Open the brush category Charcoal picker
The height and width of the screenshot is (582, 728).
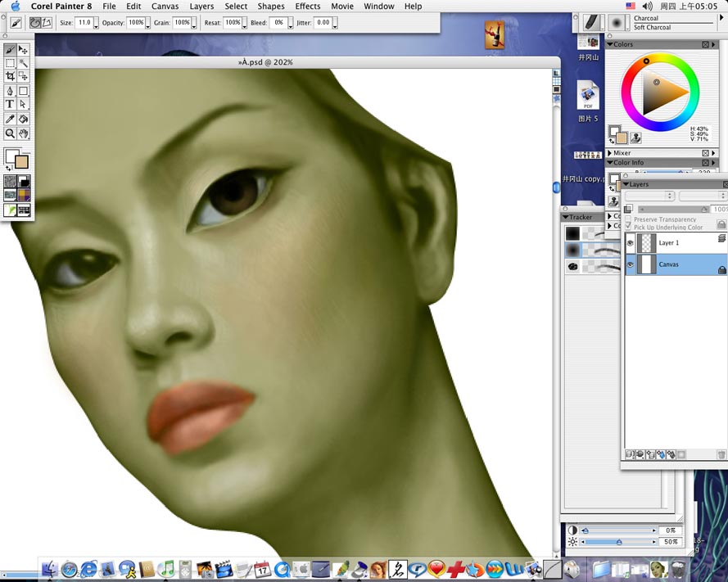tap(593, 22)
